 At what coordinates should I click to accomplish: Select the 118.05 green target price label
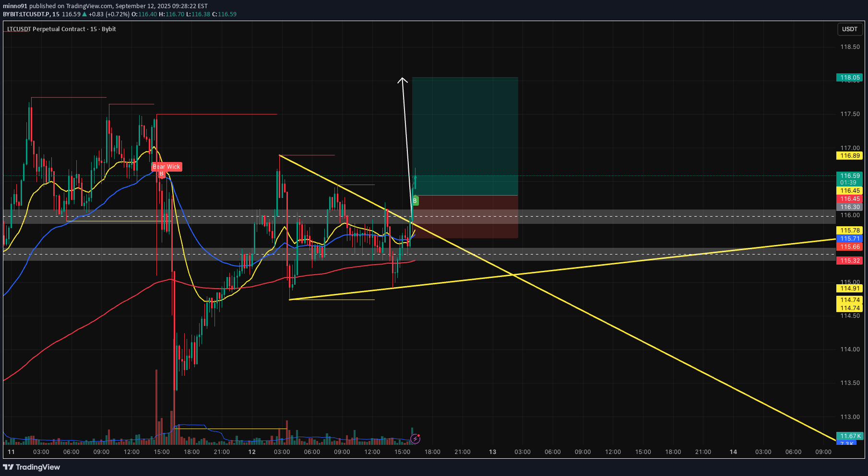849,78
